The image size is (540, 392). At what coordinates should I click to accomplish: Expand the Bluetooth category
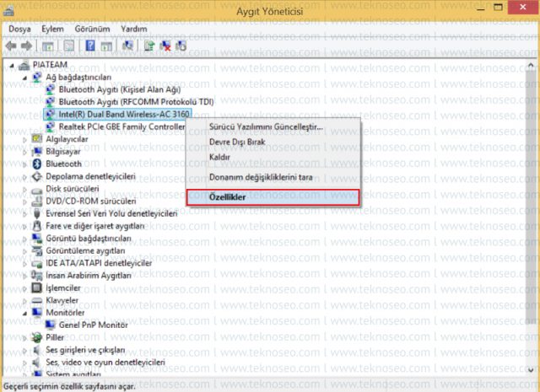pos(24,164)
